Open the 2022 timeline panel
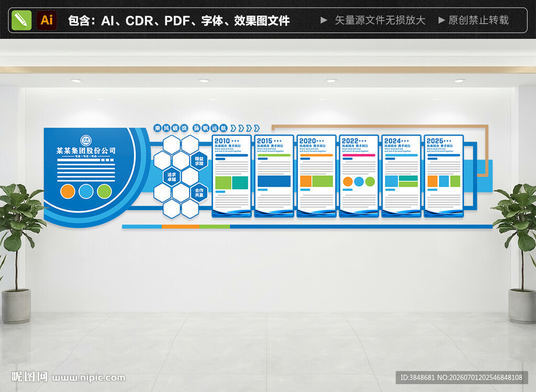This screenshot has width=536, height=392. click(359, 176)
